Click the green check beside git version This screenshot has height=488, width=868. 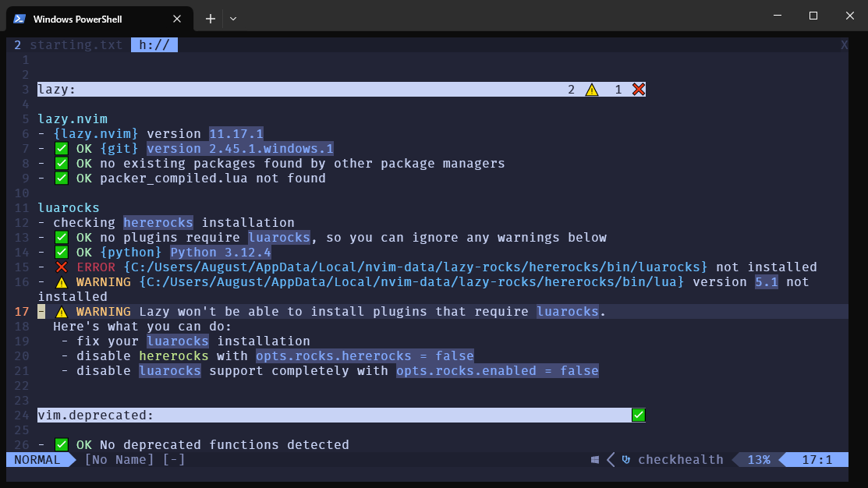[62, 149]
